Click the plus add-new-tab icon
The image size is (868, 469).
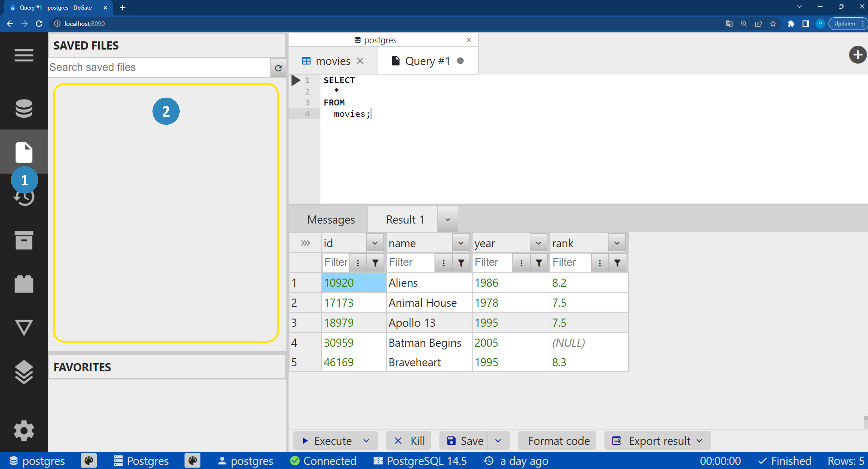point(857,55)
